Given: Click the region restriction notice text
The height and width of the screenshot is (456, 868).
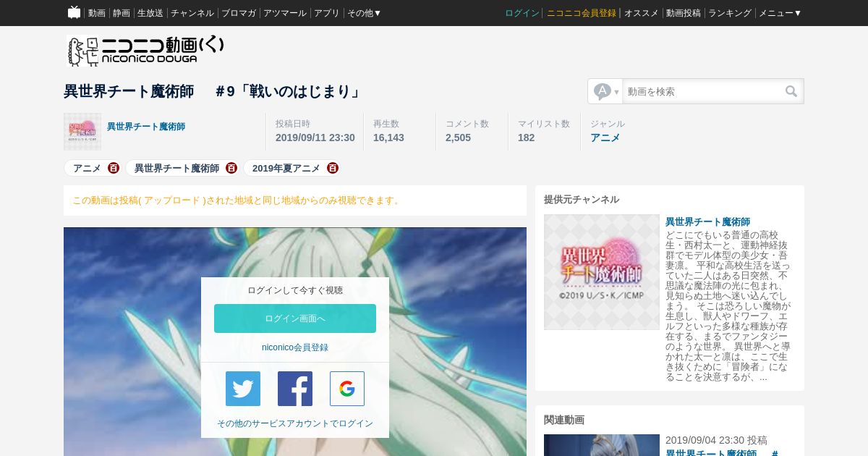Looking at the screenshot, I should [x=237, y=200].
